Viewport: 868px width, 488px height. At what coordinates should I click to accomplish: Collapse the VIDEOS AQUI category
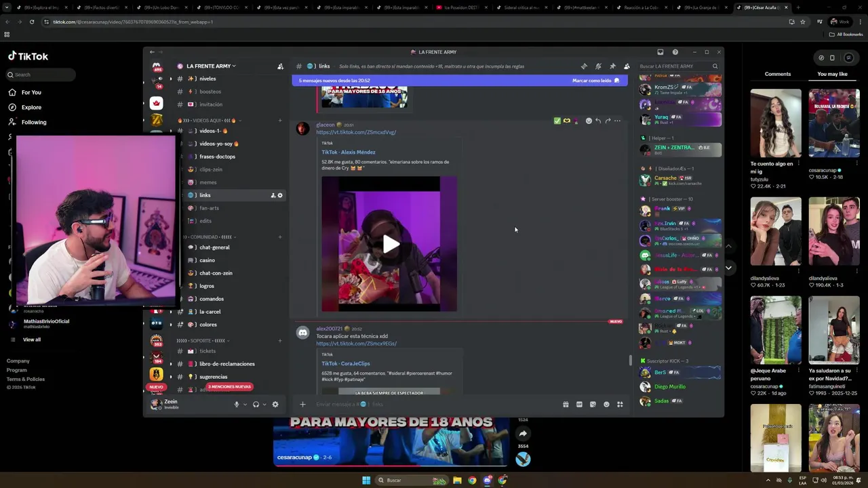(x=209, y=121)
